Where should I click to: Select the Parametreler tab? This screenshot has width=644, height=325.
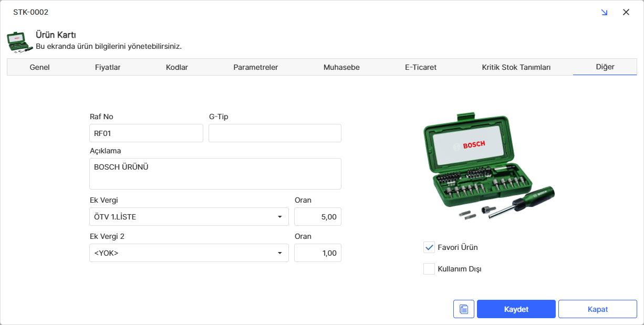(256, 67)
